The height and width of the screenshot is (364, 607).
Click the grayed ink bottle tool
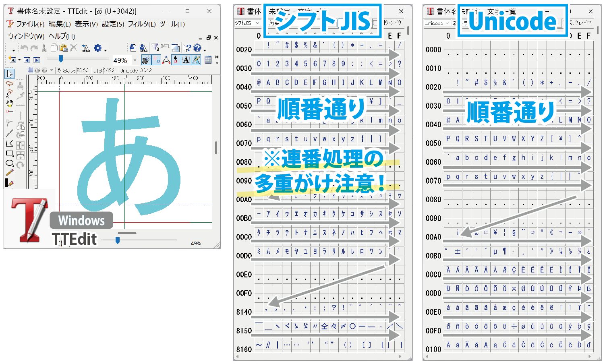pyautogui.click(x=20, y=85)
